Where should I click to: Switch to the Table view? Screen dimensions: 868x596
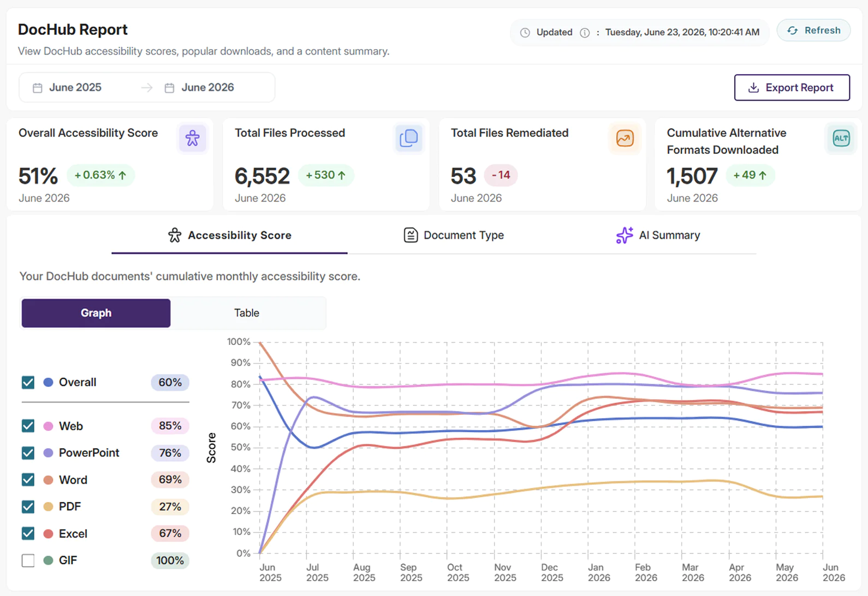click(247, 313)
